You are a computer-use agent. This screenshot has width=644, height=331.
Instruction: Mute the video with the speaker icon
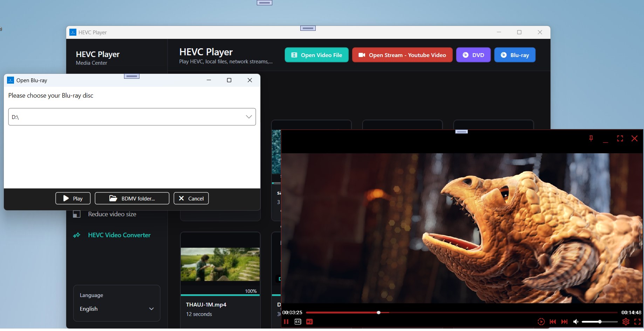click(576, 322)
